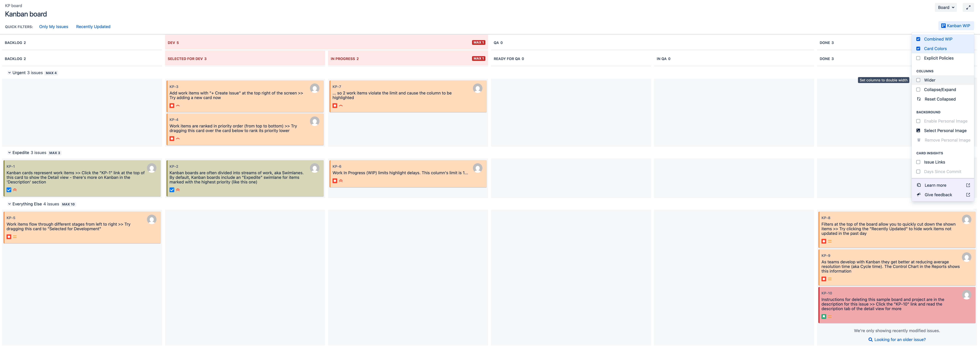The height and width of the screenshot is (355, 980).
Task: Click the KP board breadcrumb
Action: (13, 6)
